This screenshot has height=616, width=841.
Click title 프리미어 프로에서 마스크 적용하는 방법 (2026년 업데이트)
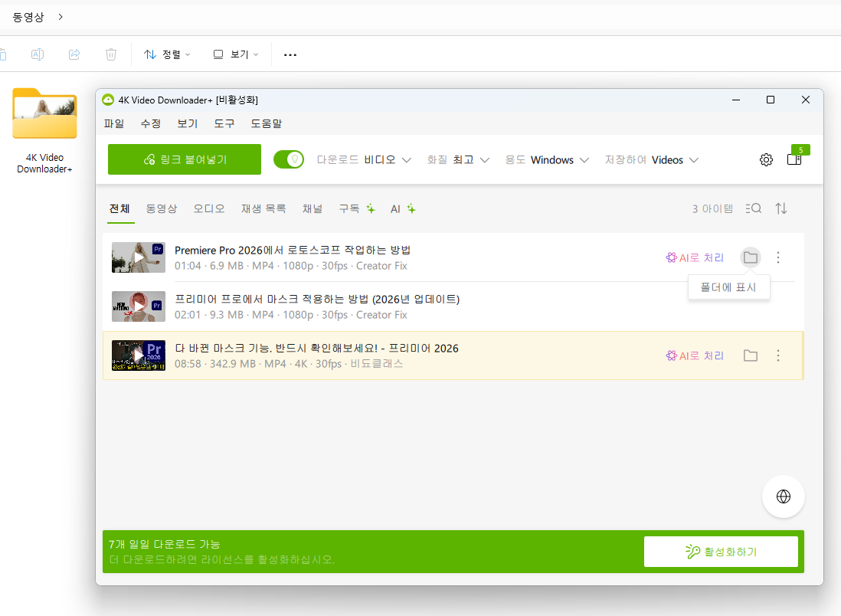(x=317, y=299)
